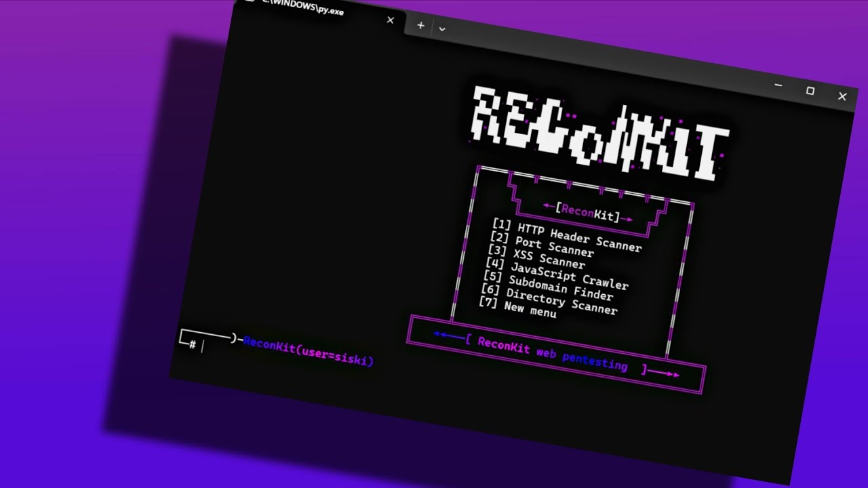Viewport: 868px width, 488px height.
Task: Click the 'ReconKit web pentesting' banner text
Action: [553, 353]
